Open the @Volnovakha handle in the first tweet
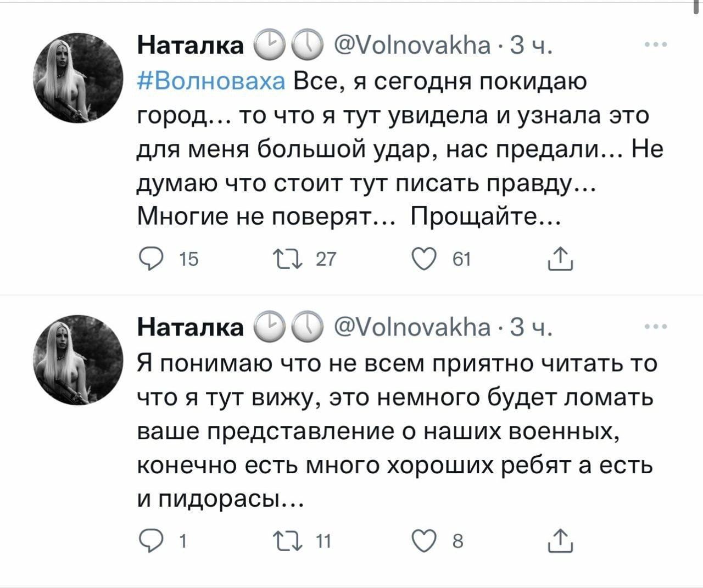703x588 pixels. click(412, 45)
